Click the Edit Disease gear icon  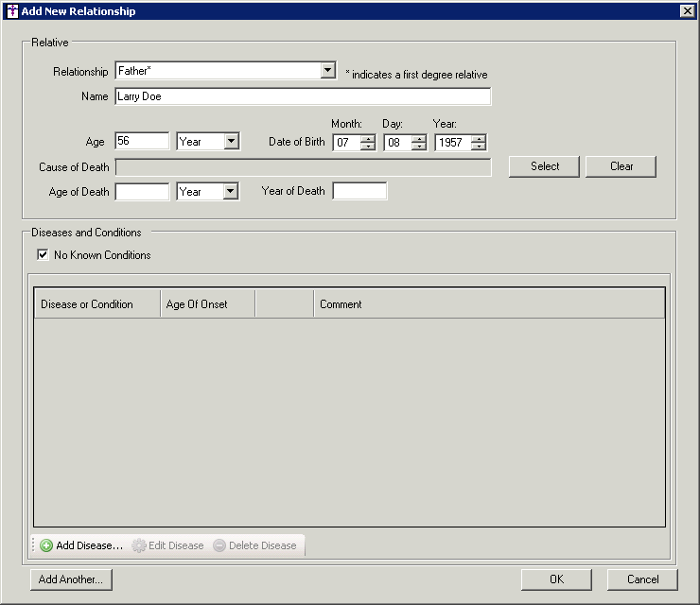click(x=139, y=545)
